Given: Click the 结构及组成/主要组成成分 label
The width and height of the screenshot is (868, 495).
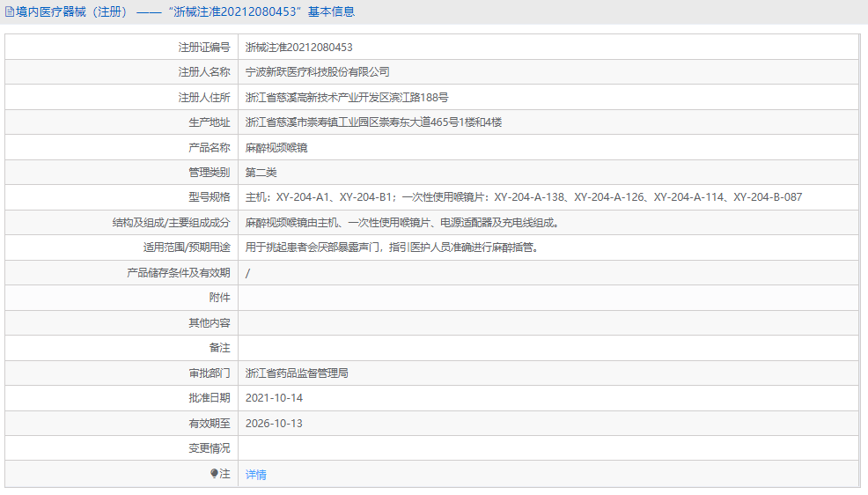Looking at the screenshot, I should 171,223.
